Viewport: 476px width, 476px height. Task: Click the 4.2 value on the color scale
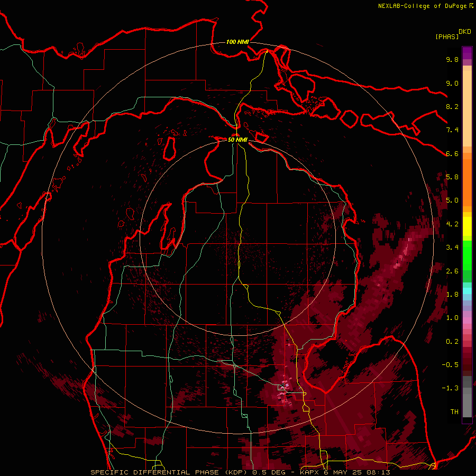pyautogui.click(x=452, y=224)
